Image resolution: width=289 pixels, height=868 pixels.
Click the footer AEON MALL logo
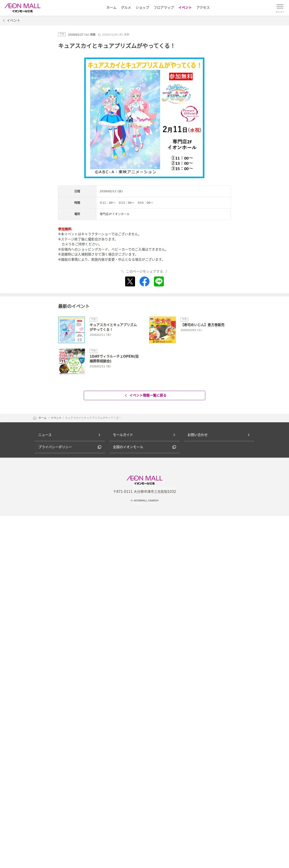coord(144,480)
